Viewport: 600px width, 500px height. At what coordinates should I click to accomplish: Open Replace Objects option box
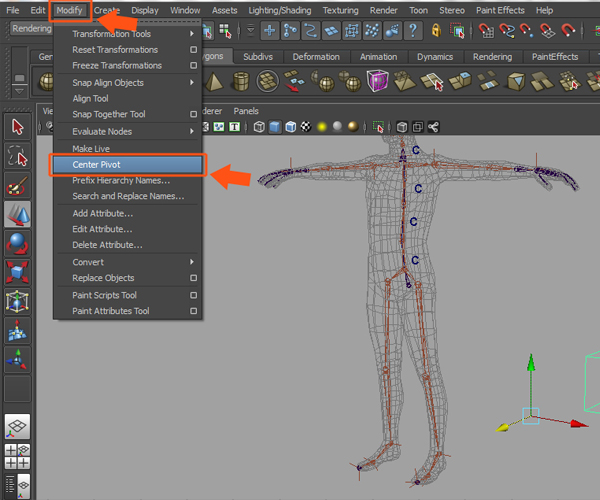click(x=194, y=278)
